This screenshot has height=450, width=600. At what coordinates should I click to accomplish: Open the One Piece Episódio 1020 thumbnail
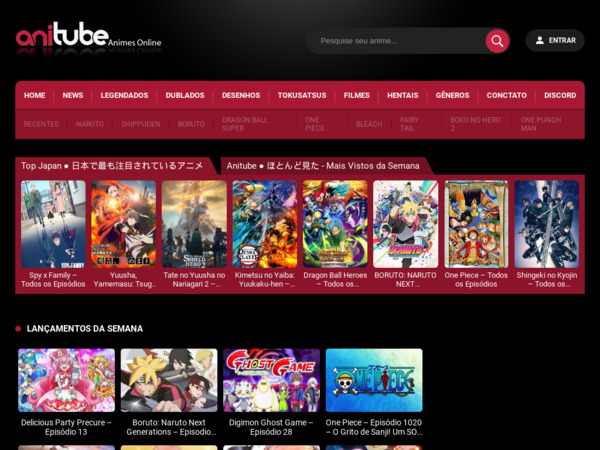tap(374, 380)
